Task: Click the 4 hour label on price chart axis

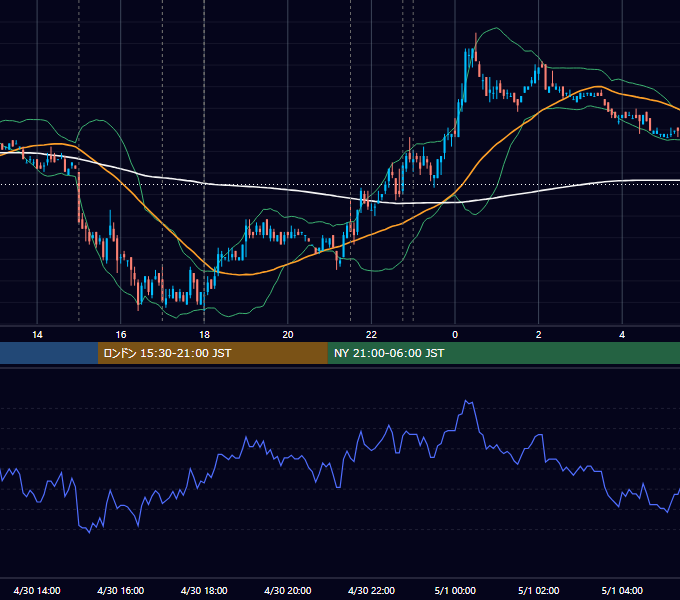Action: tap(622, 335)
